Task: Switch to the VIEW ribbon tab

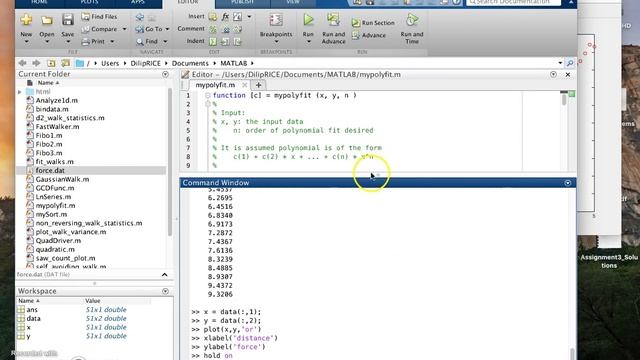Action: [293, 2]
